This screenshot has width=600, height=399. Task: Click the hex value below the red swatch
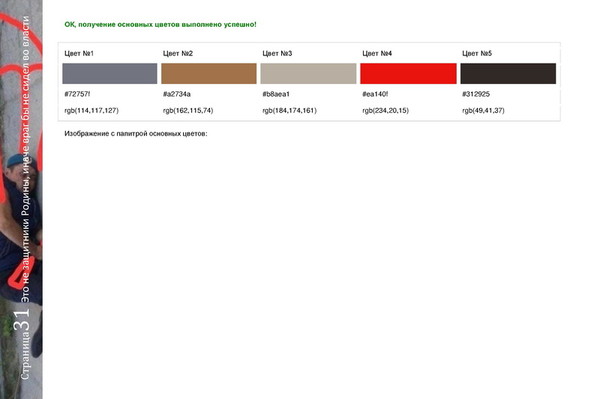(x=375, y=94)
